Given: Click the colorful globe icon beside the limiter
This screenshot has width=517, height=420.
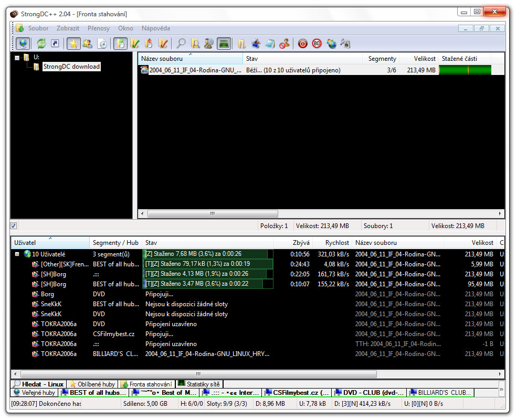Looking at the screenshot, I should point(331,44).
